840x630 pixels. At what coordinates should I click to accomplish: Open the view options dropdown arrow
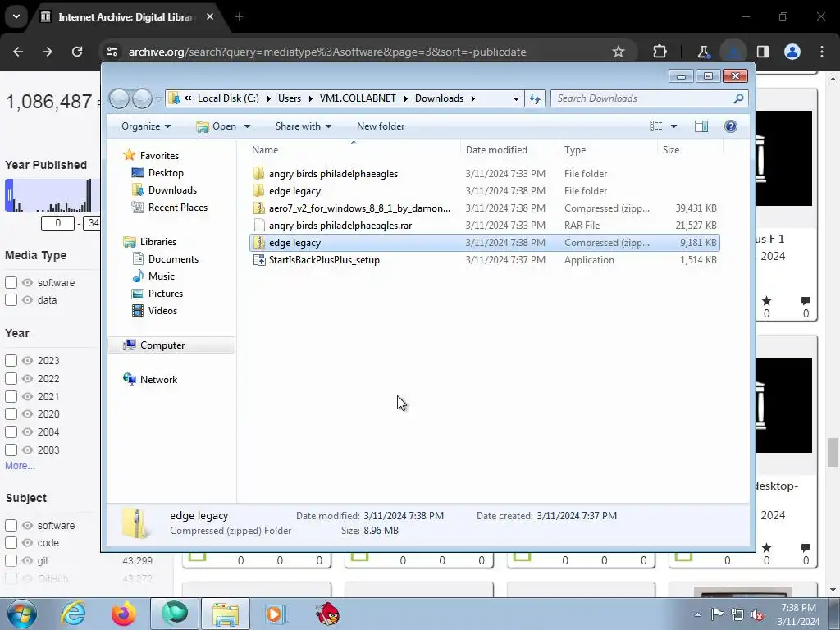[x=673, y=126]
